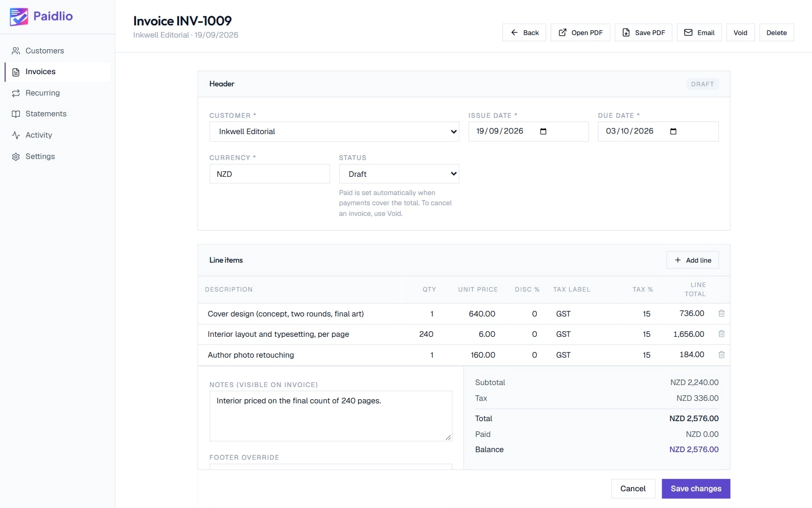812x508 pixels.
Task: Open the Statements page
Action: (57, 114)
